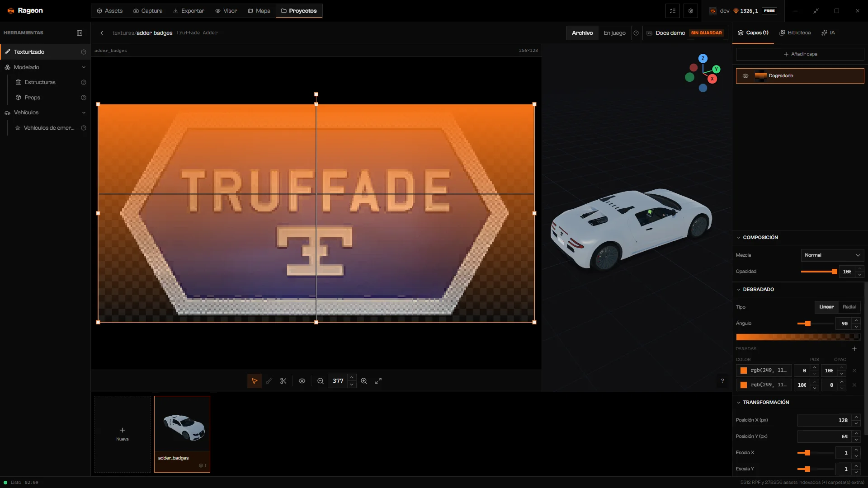Viewport: 868px width, 488px height.
Task: Toggle the canvas preview eye icon
Action: [x=302, y=381]
